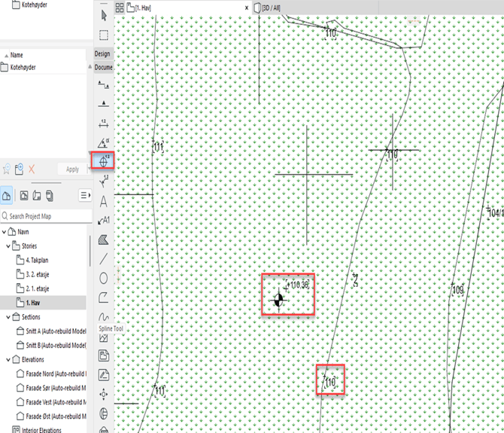This screenshot has width=504, height=433.
Task: Activate the Level Dimension tool
Action: tap(103, 160)
